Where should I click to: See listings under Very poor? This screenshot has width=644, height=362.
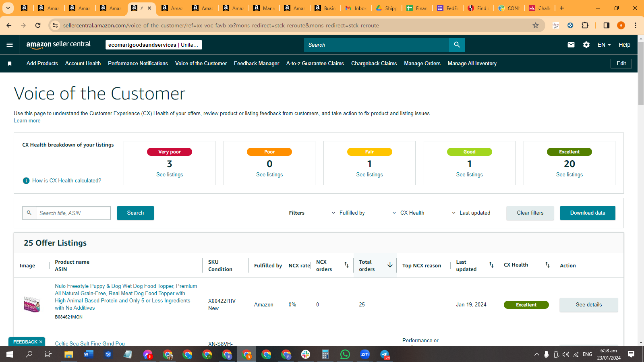point(170,175)
